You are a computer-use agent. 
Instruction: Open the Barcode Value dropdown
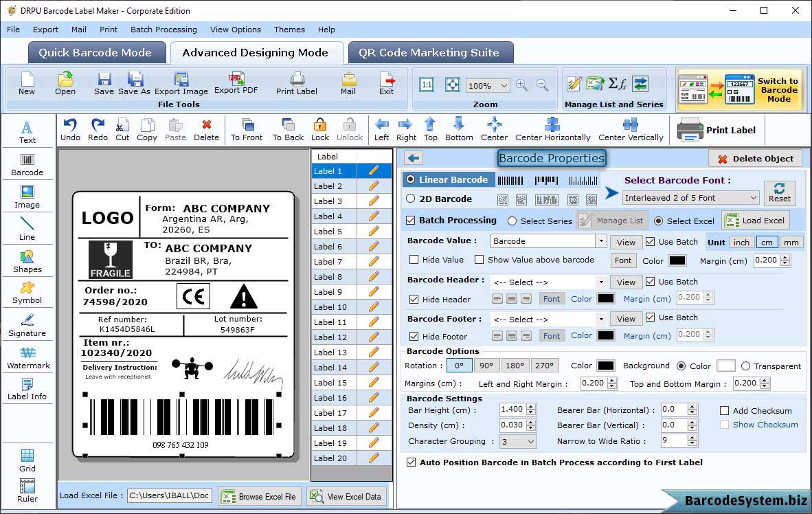(600, 241)
